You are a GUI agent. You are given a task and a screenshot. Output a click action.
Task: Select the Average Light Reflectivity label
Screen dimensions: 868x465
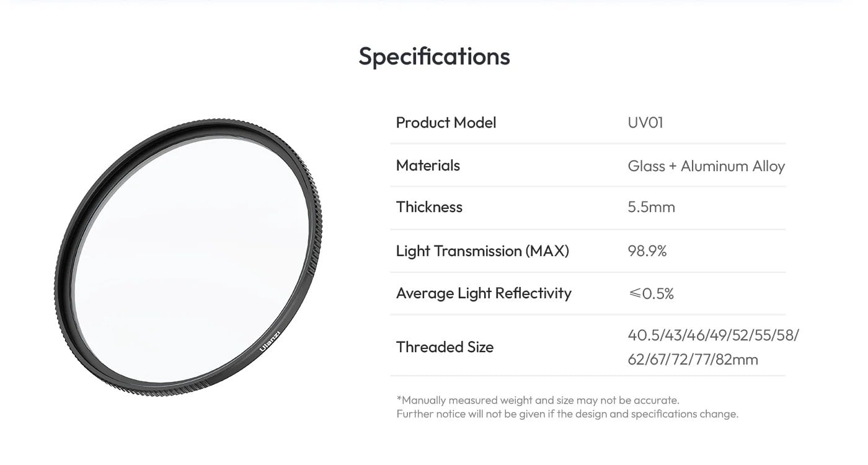[484, 293]
